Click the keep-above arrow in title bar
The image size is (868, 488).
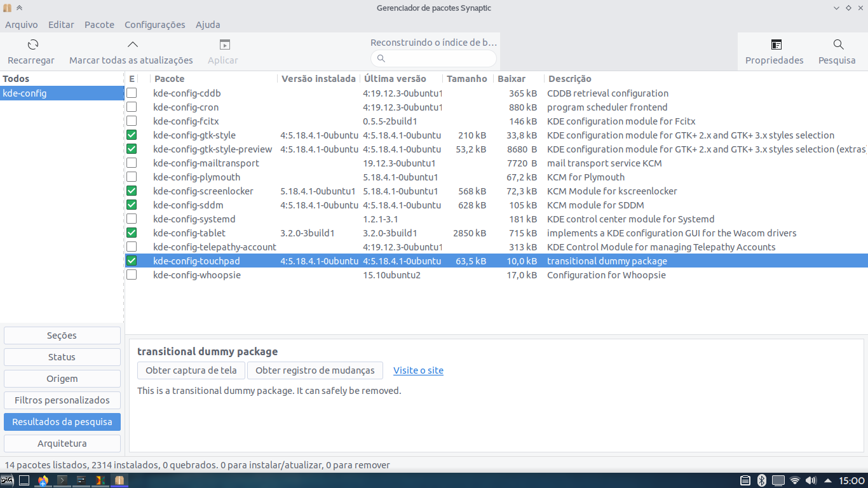click(x=19, y=8)
